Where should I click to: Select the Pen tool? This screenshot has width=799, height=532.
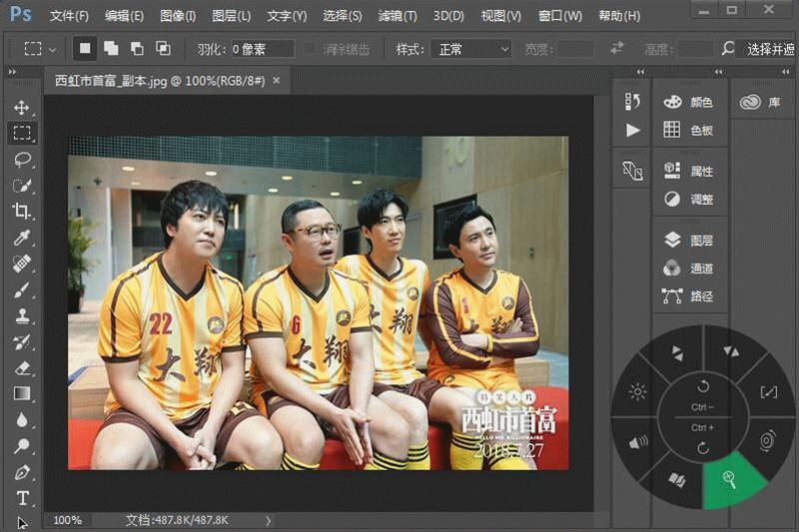pyautogui.click(x=21, y=472)
